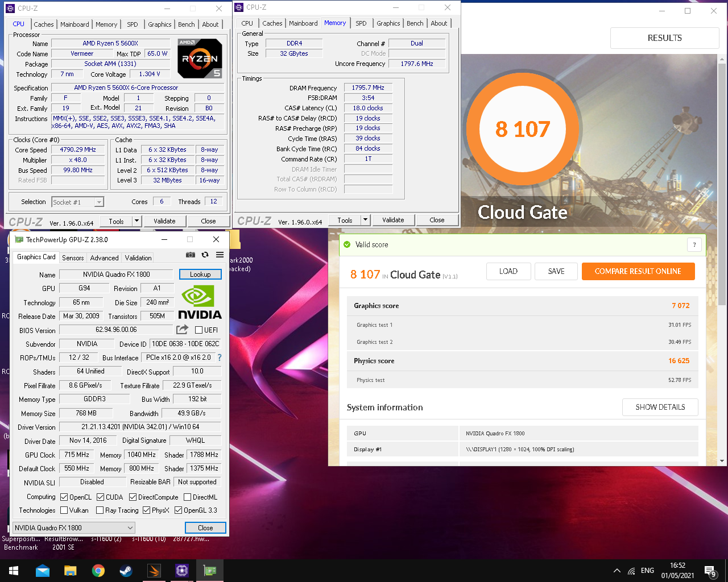Click the 3DMark help question mark button

(x=694, y=245)
